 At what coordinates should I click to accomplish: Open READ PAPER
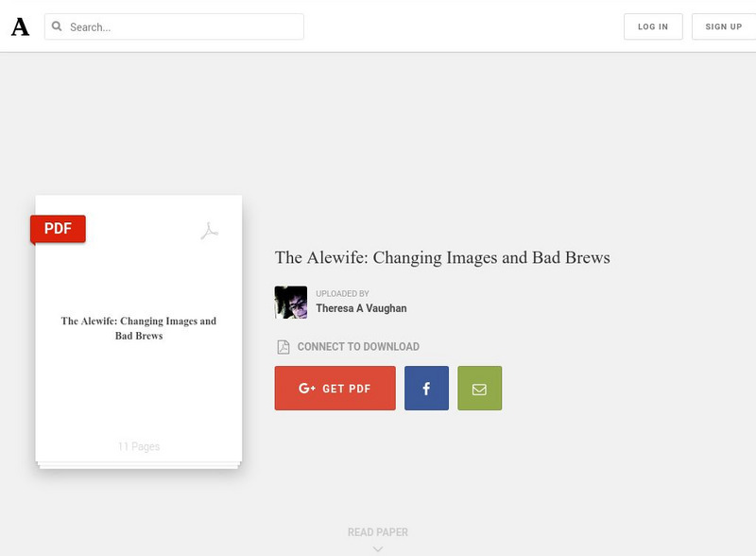coord(379,532)
